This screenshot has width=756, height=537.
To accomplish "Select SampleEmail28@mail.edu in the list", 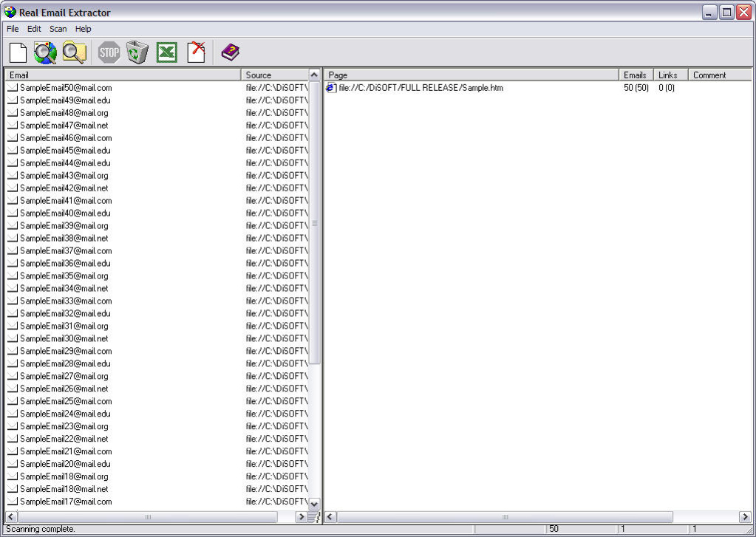I will [x=65, y=363].
